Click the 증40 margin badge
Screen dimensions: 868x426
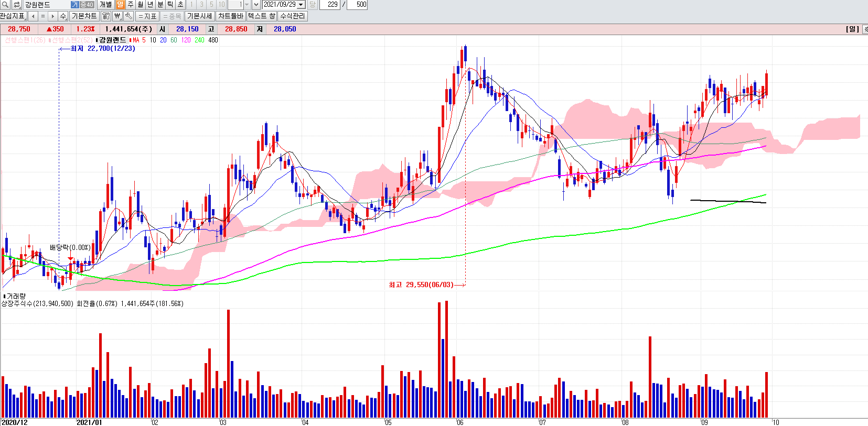87,5
